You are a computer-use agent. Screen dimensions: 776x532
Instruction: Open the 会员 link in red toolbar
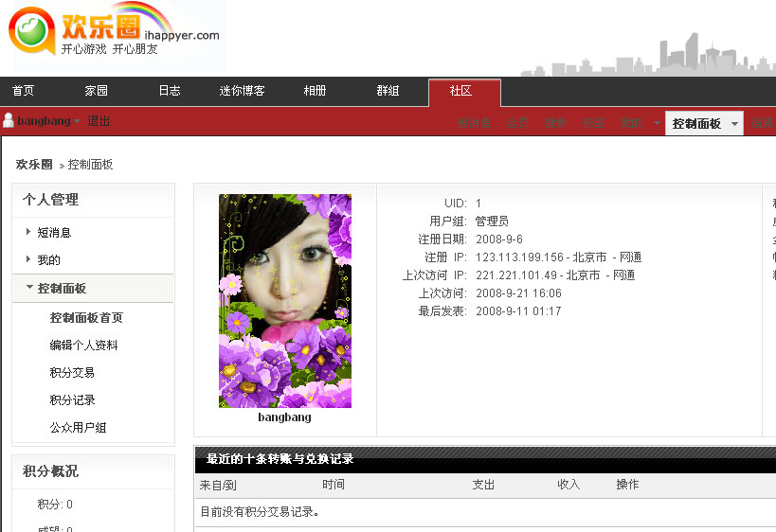517,123
